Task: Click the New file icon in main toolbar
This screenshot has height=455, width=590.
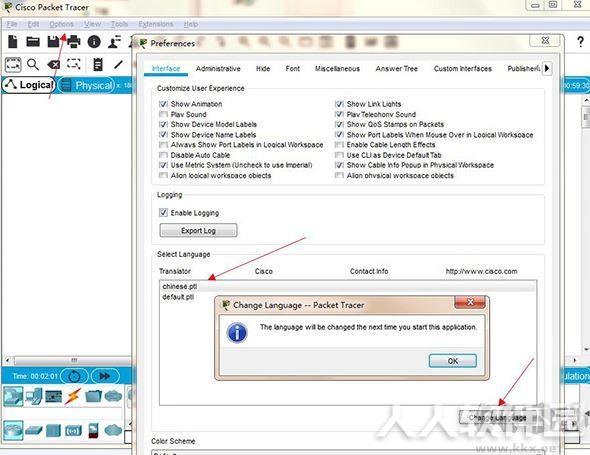Action: coord(13,41)
